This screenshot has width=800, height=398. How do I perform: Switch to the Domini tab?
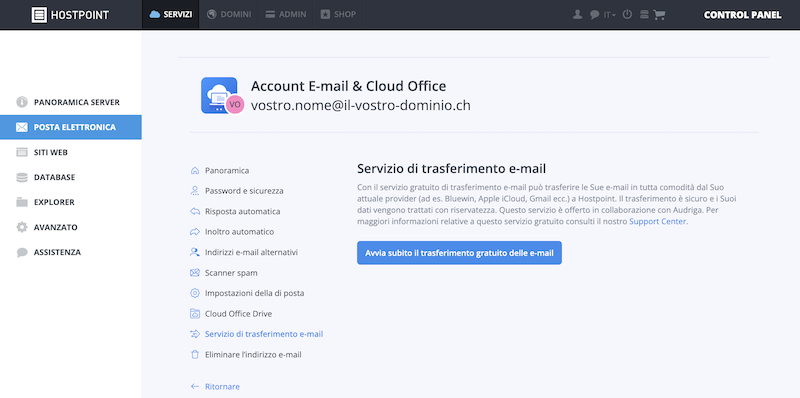click(229, 14)
